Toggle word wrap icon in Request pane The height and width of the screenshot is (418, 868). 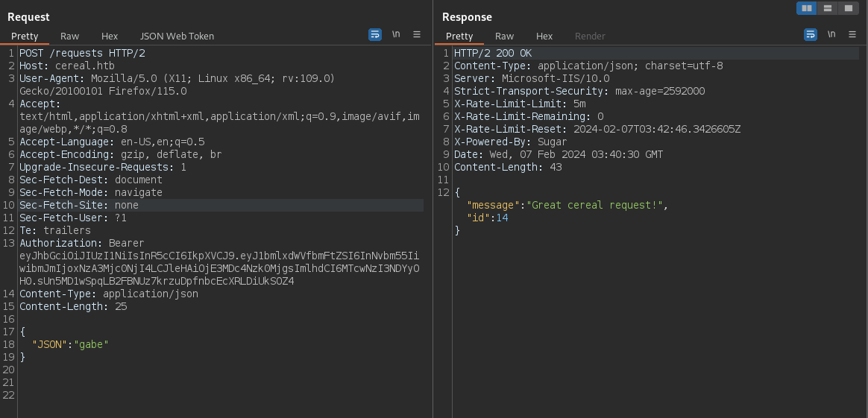[375, 35]
